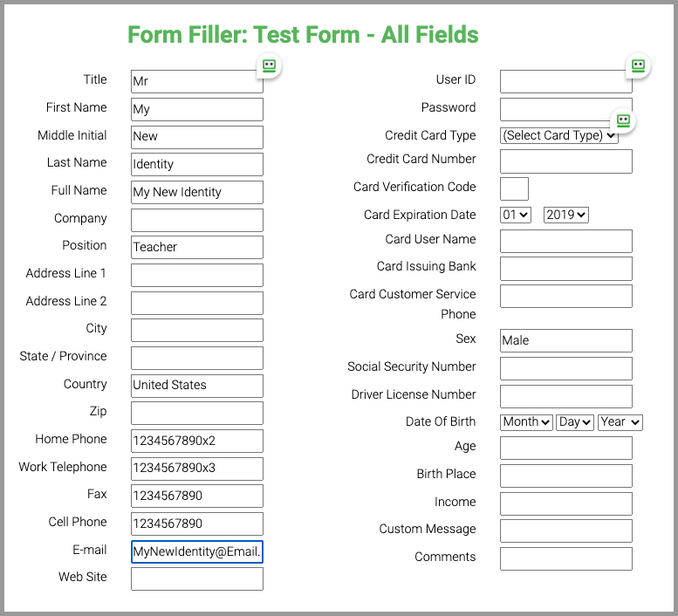Click the E-mail field with MyNewIdentity address

(x=196, y=551)
